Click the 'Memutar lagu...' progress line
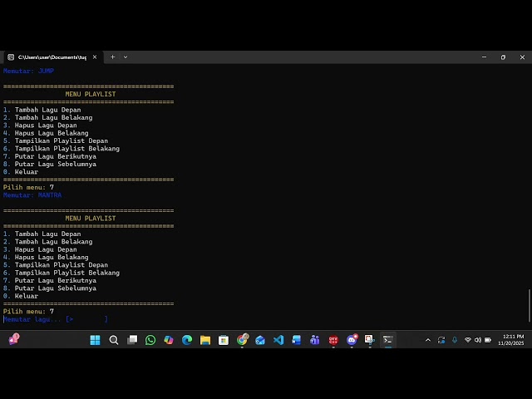532x399 pixels. coord(56,319)
